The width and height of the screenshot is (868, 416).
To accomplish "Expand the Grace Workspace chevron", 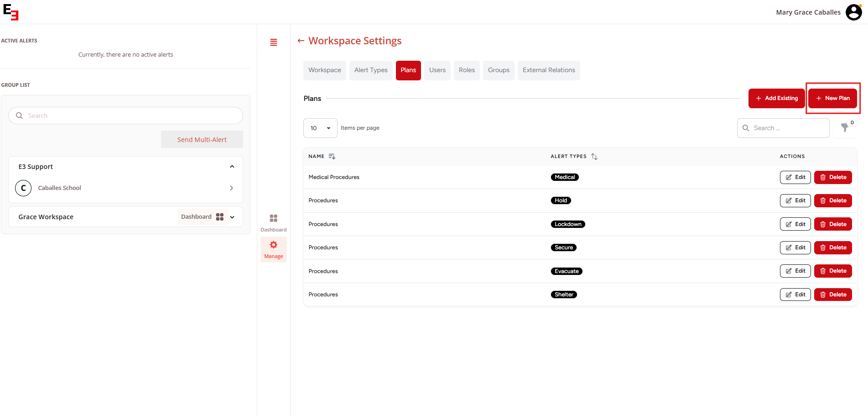I will tap(233, 217).
